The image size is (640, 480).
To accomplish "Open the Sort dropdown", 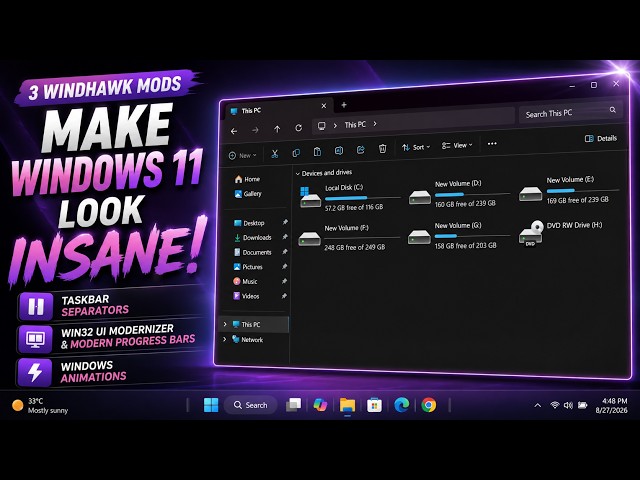I will 416,147.
